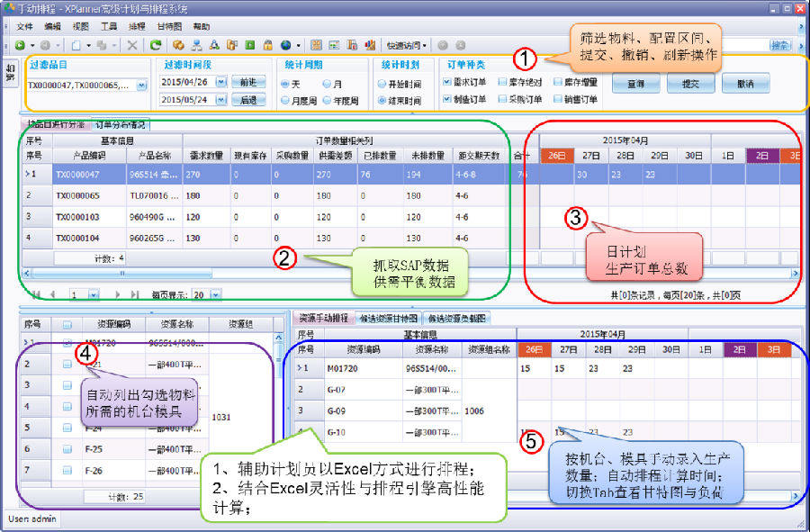Click the new document icon in toolbar
Viewport: 810px width, 532px height.
point(76,44)
